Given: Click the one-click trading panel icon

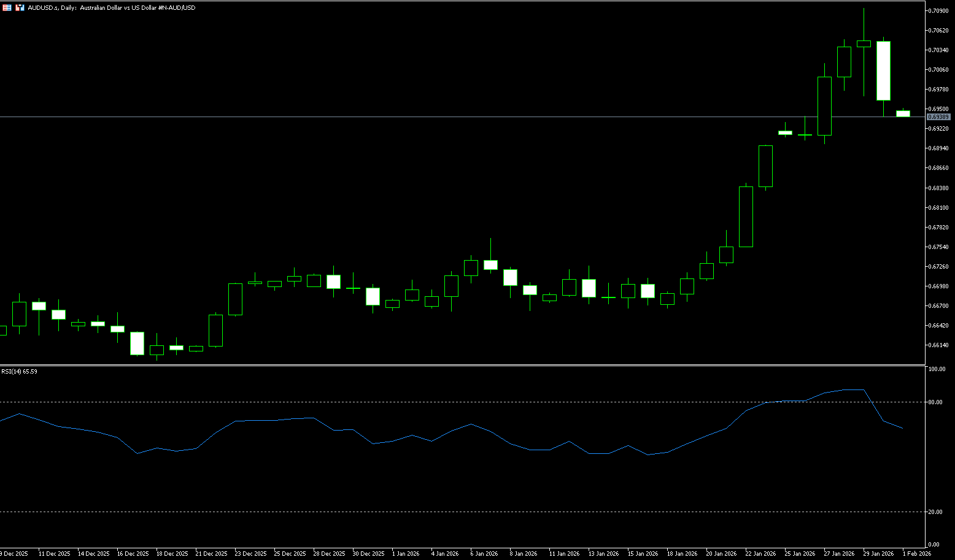Looking at the screenshot, I should [x=20, y=8].
